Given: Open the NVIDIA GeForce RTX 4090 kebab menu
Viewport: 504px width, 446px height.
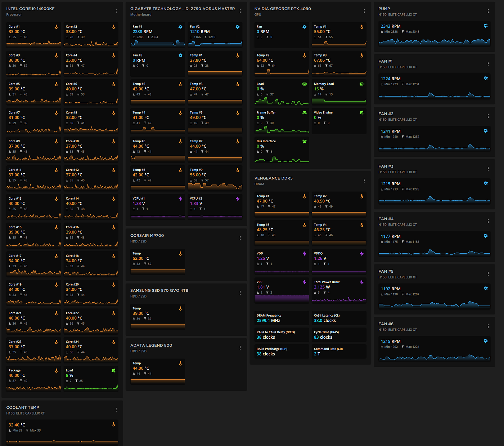Looking at the screenshot, I should pyautogui.click(x=364, y=11).
